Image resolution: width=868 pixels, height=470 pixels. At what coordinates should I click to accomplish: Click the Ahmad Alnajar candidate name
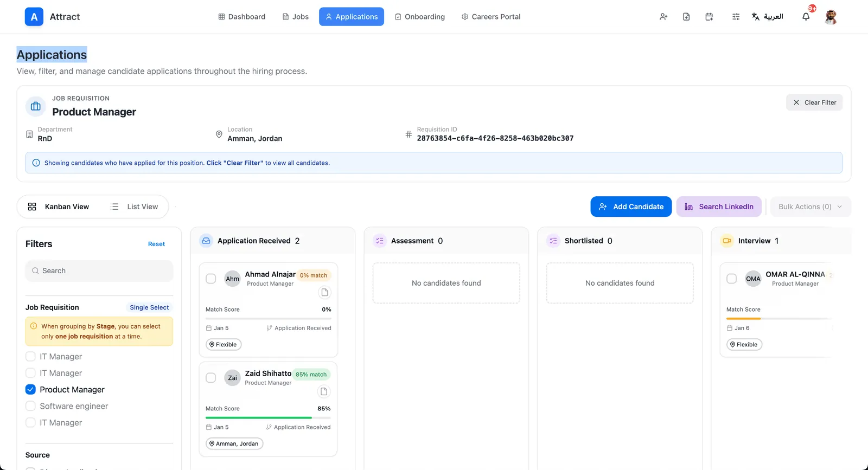click(x=270, y=274)
